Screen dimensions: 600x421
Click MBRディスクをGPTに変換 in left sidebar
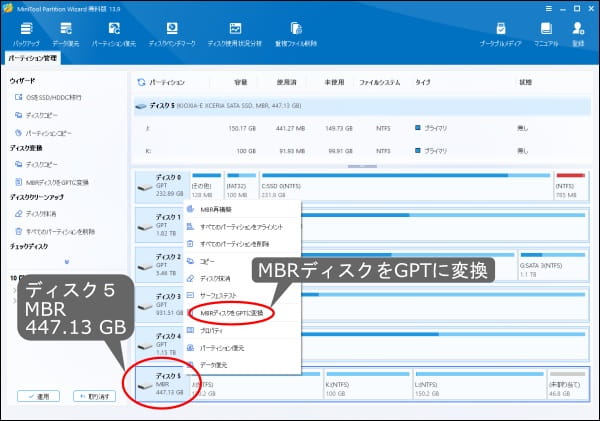[52, 182]
